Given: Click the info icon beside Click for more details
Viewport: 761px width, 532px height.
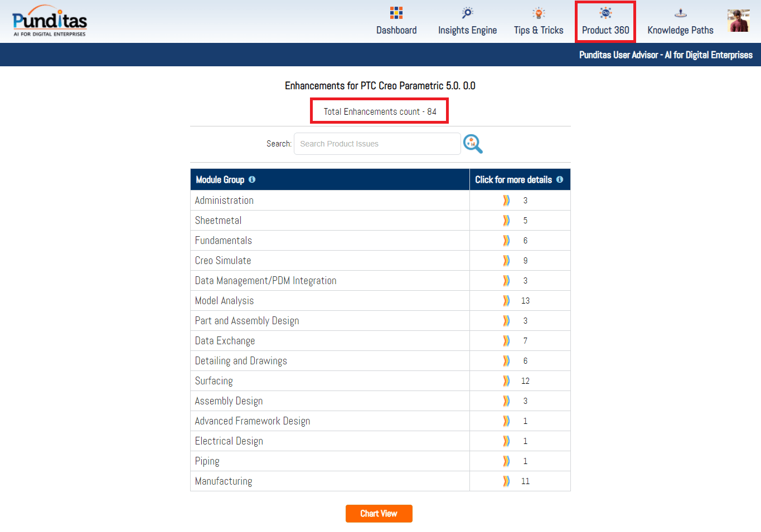Looking at the screenshot, I should [560, 179].
